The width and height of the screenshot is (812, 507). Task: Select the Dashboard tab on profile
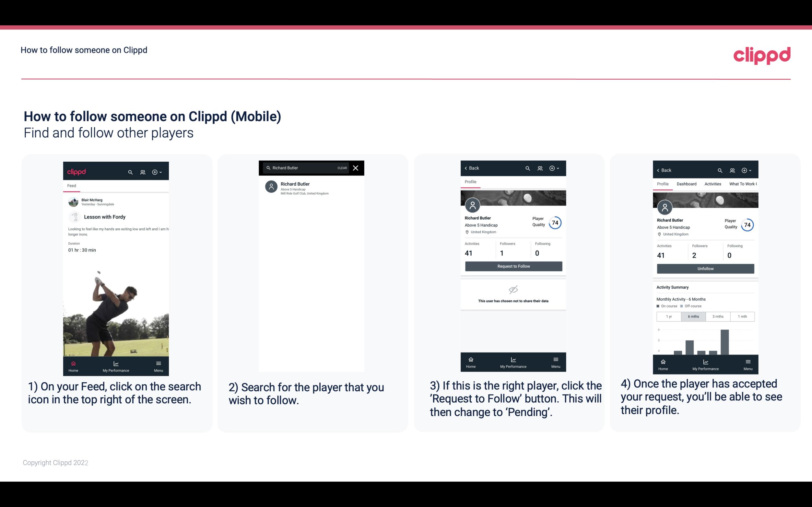pos(687,183)
